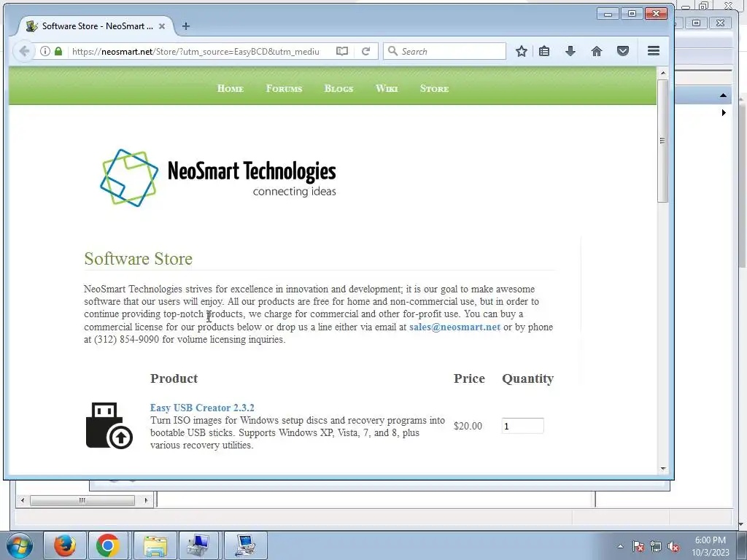Click the sales@neosmart.net email link
Screen dimensions: 747x560
454,327
